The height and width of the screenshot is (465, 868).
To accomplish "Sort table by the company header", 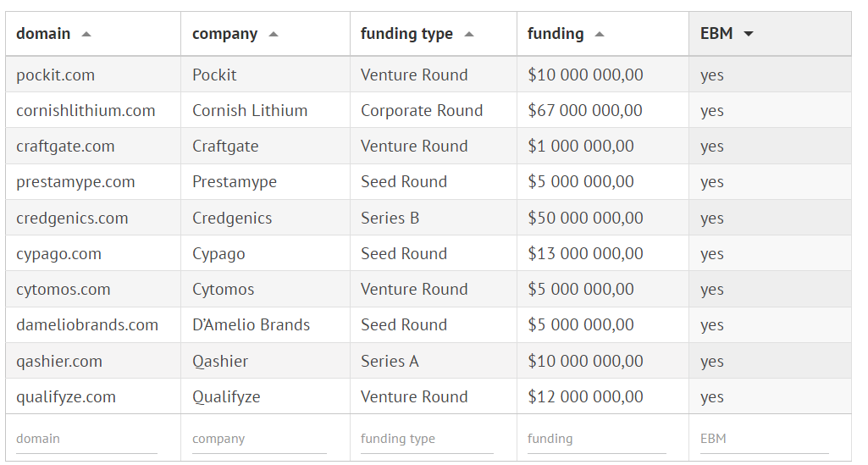I will [224, 34].
